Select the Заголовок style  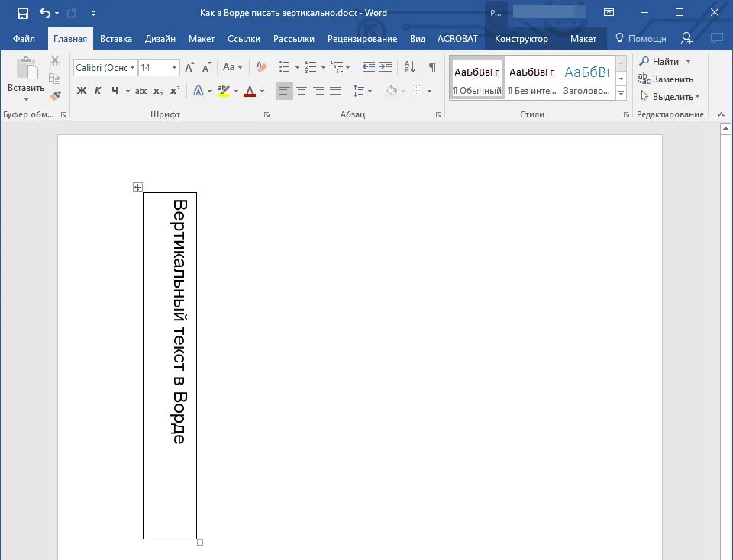pos(586,79)
